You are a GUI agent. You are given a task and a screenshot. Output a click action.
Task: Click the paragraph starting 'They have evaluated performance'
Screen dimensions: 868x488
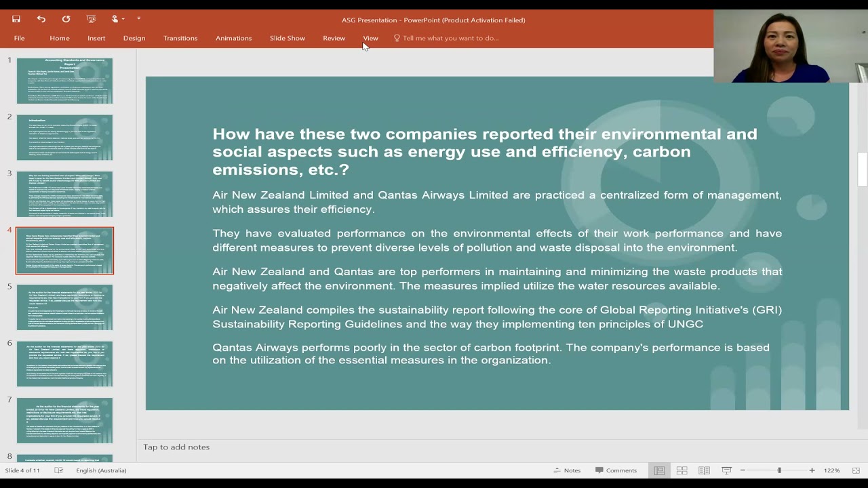point(497,241)
